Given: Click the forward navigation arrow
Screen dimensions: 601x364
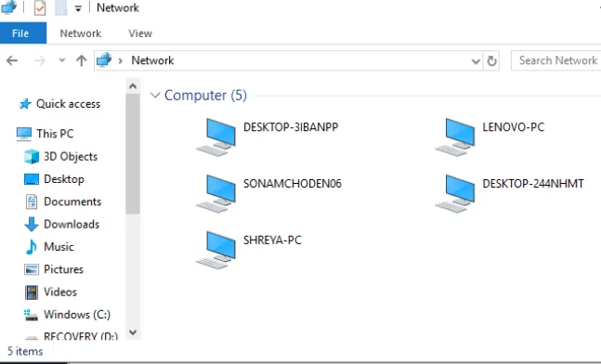Looking at the screenshot, I should click(40, 60).
